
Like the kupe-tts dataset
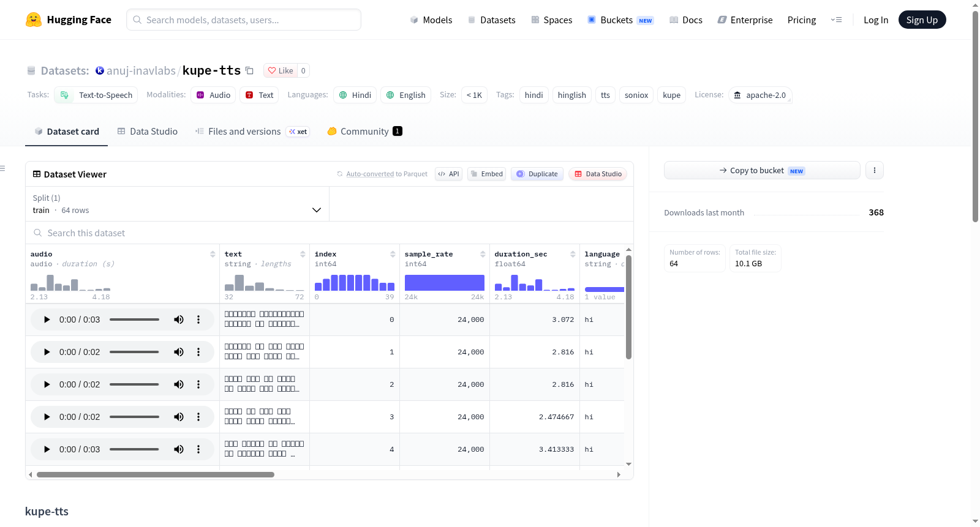point(281,70)
